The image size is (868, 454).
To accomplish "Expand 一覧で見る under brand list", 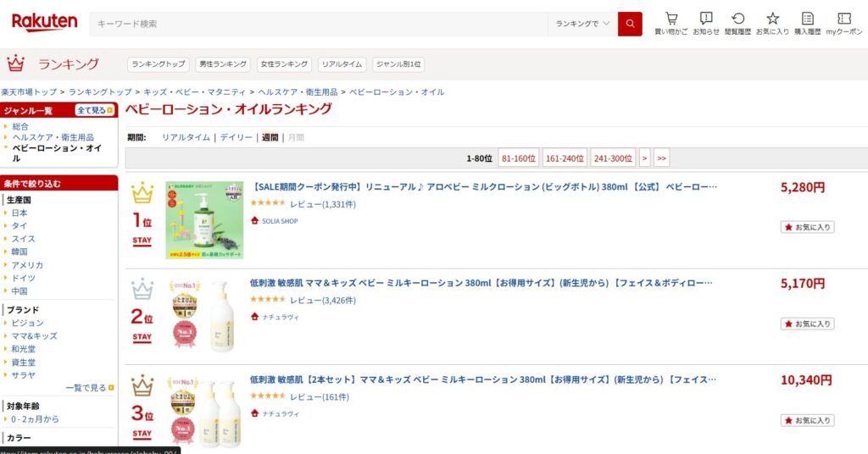I will point(90,388).
